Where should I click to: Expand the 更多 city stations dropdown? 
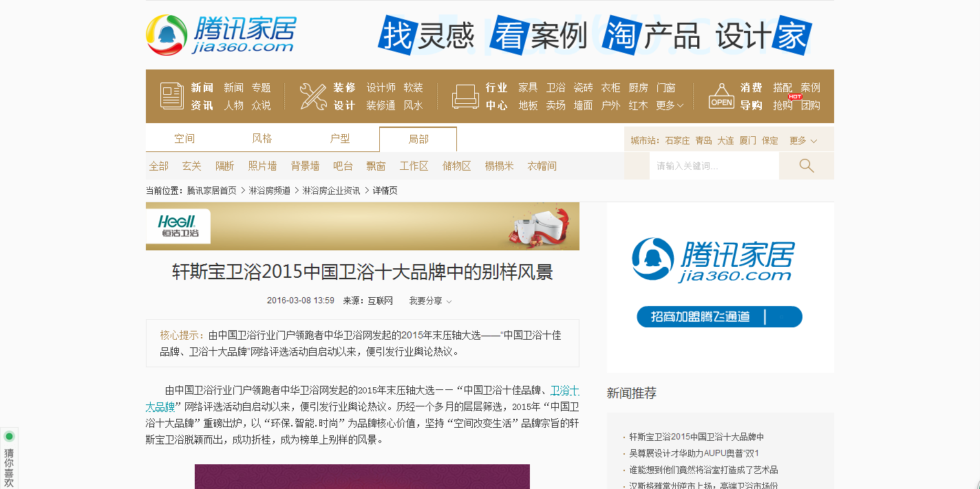803,140
